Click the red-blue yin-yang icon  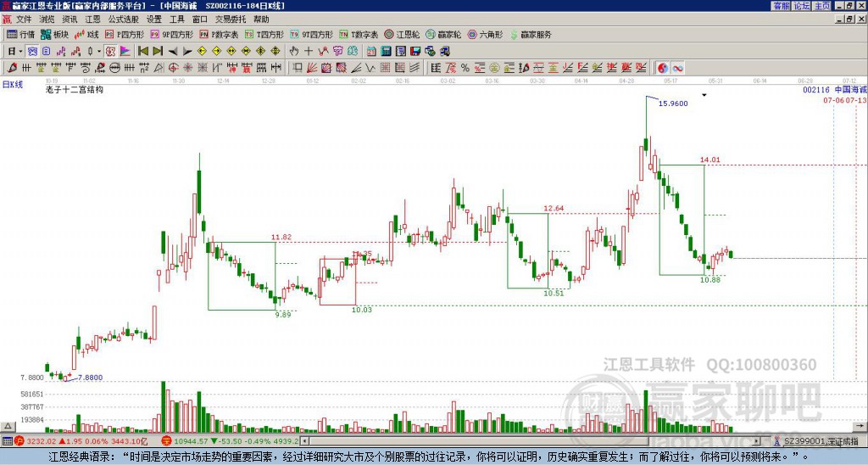663,68
